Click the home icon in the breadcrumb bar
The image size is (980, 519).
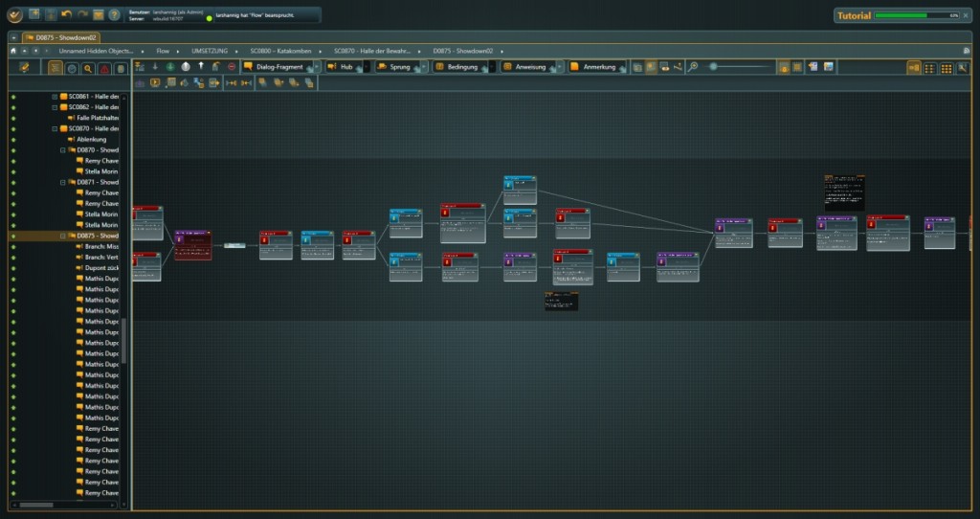pos(13,50)
